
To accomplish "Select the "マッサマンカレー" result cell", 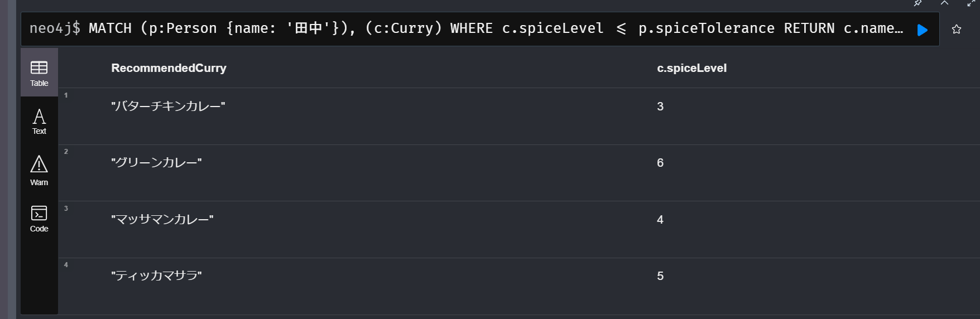I will (162, 220).
